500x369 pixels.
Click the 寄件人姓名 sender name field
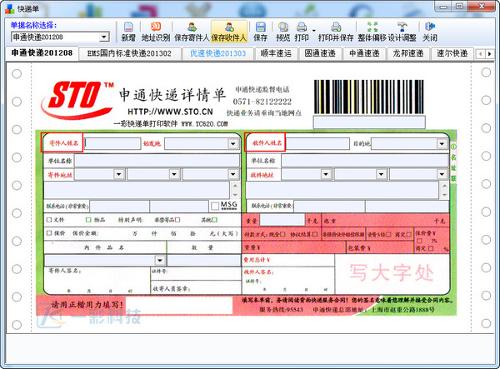coord(112,143)
